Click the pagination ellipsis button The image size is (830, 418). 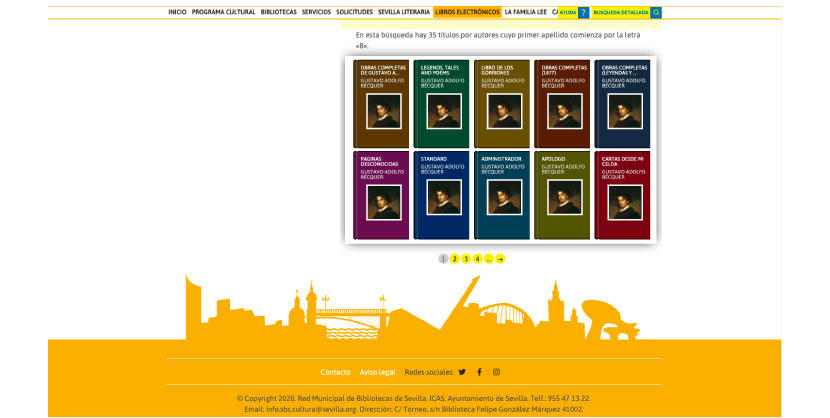coord(489,259)
